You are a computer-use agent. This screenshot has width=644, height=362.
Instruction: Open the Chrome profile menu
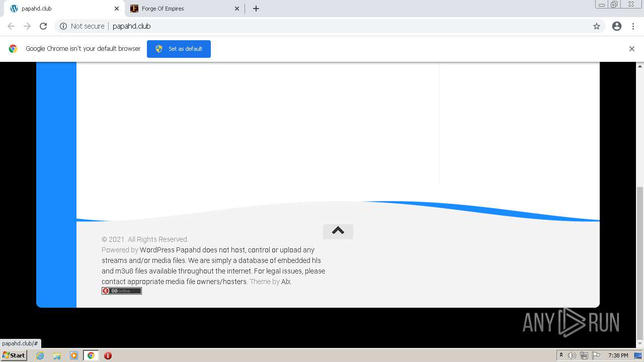(617, 26)
